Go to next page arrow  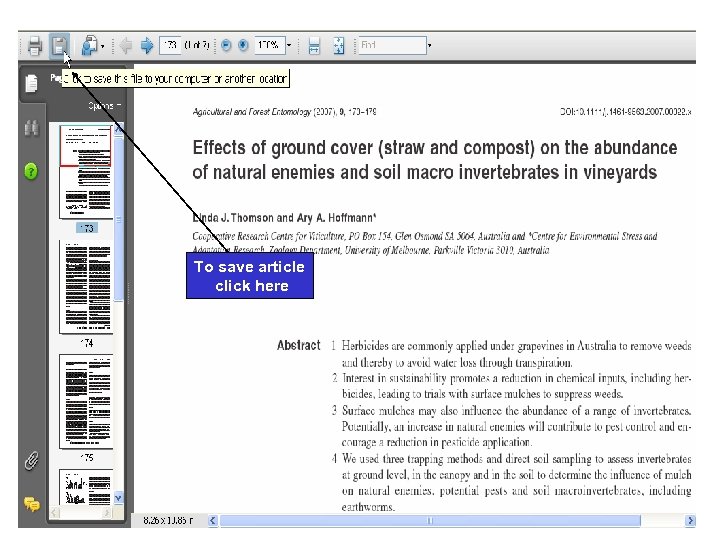coord(147,45)
